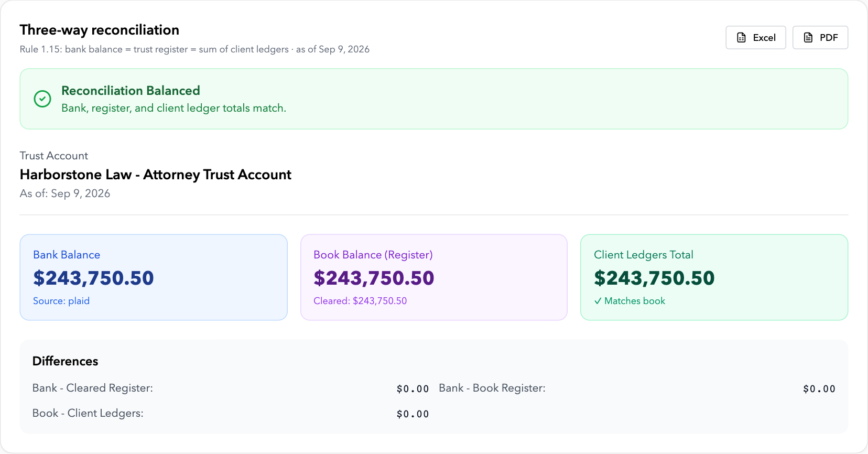
Task: Click 'Cleared: $243,750.50' text
Action: 360,301
